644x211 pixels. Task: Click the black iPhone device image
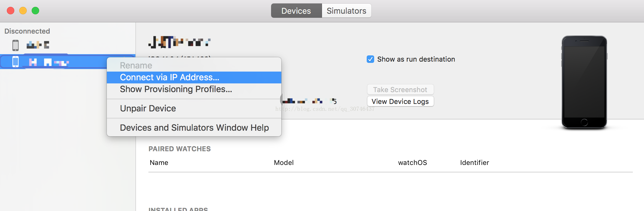(x=584, y=82)
